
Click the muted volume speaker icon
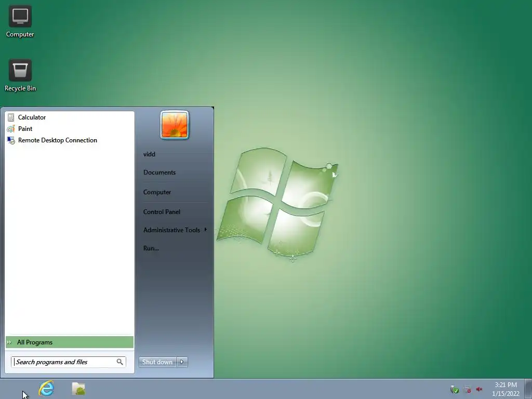tap(479, 389)
